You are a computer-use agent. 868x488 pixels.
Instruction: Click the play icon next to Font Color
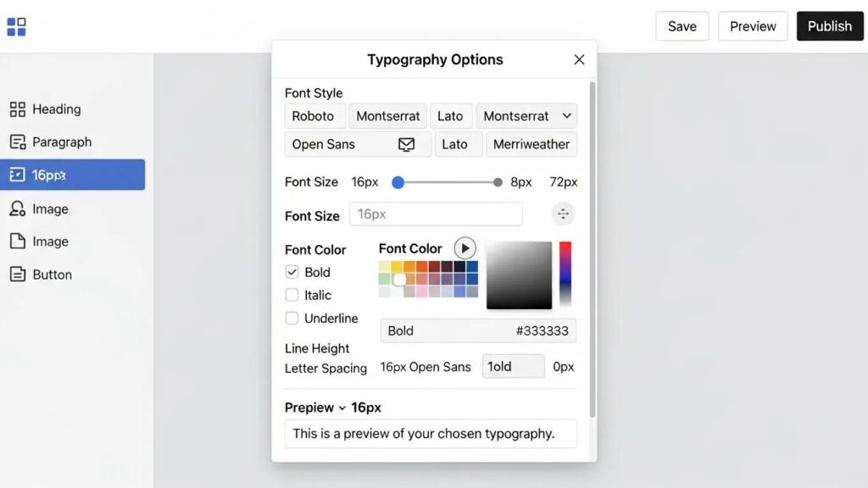click(465, 248)
